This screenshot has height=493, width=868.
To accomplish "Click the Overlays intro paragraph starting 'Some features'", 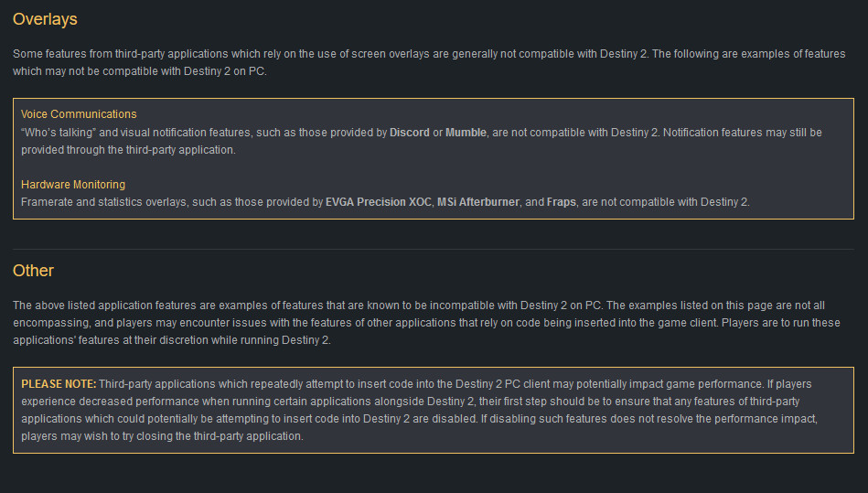I will (x=429, y=62).
